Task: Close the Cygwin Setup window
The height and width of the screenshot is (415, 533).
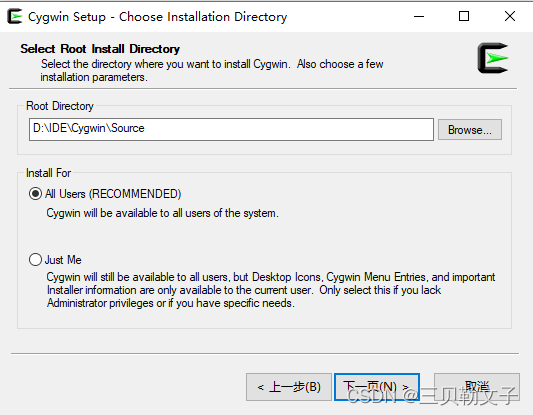Action: pos(510,16)
